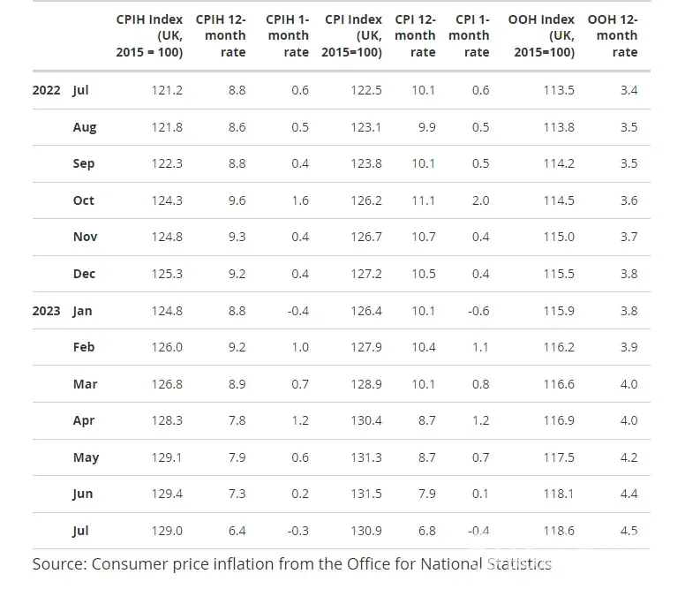
Task: Select the CPIH 1-month rate header
Action: [288, 36]
